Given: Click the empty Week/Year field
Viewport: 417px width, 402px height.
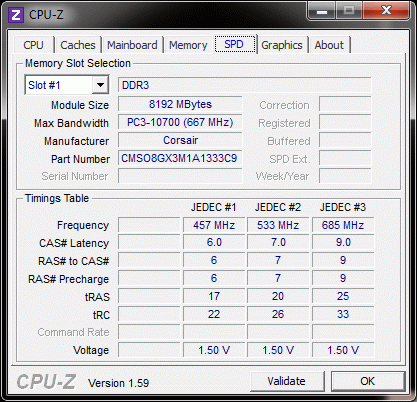Looking at the screenshot, I should coord(345,176).
